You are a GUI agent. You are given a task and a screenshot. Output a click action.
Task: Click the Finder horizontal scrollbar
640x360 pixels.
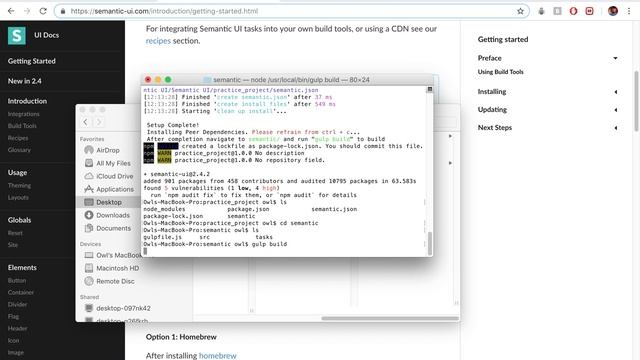pyautogui.click(x=390, y=318)
